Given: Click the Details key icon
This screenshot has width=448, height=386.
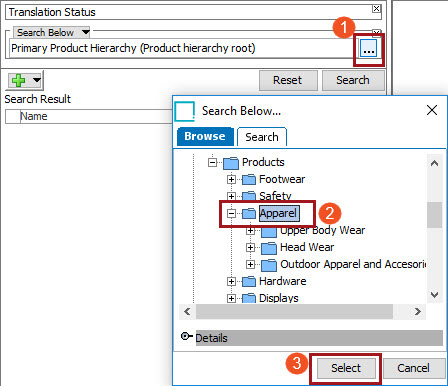Looking at the screenshot, I should pos(187,336).
